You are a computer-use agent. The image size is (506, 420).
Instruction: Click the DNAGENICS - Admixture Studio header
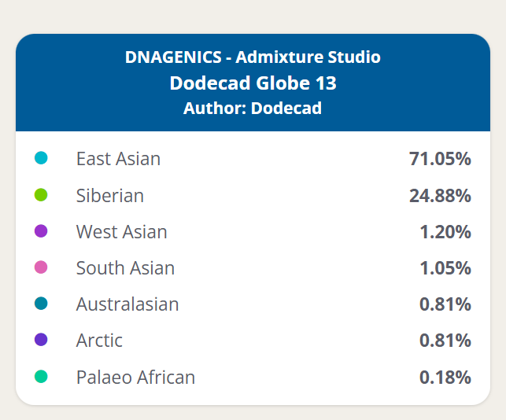[x=253, y=57]
